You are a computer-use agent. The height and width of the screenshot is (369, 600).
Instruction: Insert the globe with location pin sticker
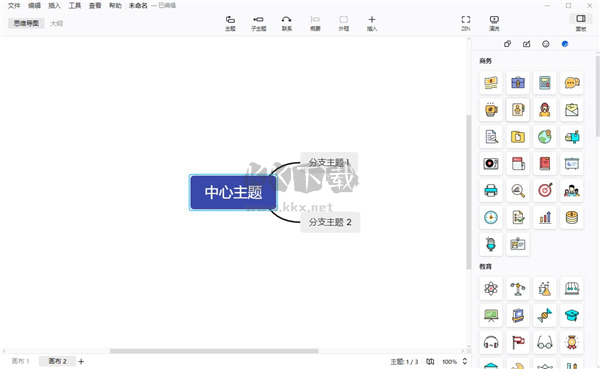(x=545, y=137)
